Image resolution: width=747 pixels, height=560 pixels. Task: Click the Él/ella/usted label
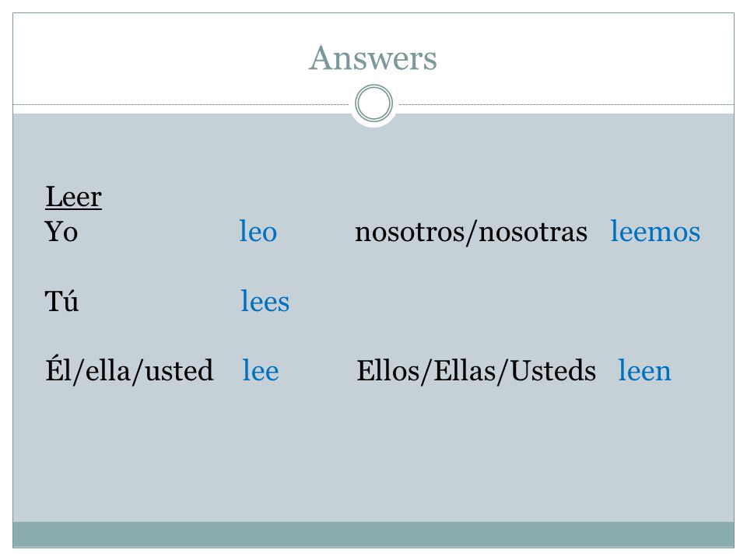coord(129,370)
